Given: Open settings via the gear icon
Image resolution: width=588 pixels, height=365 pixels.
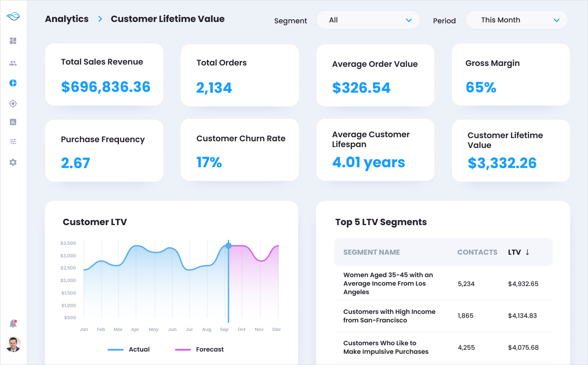Looking at the screenshot, I should [x=13, y=162].
